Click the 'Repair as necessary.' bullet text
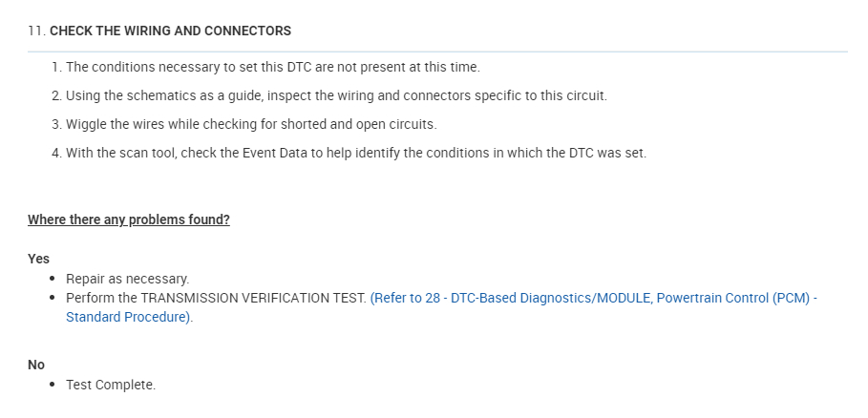Image resolution: width=868 pixels, height=418 pixels. [x=128, y=280]
